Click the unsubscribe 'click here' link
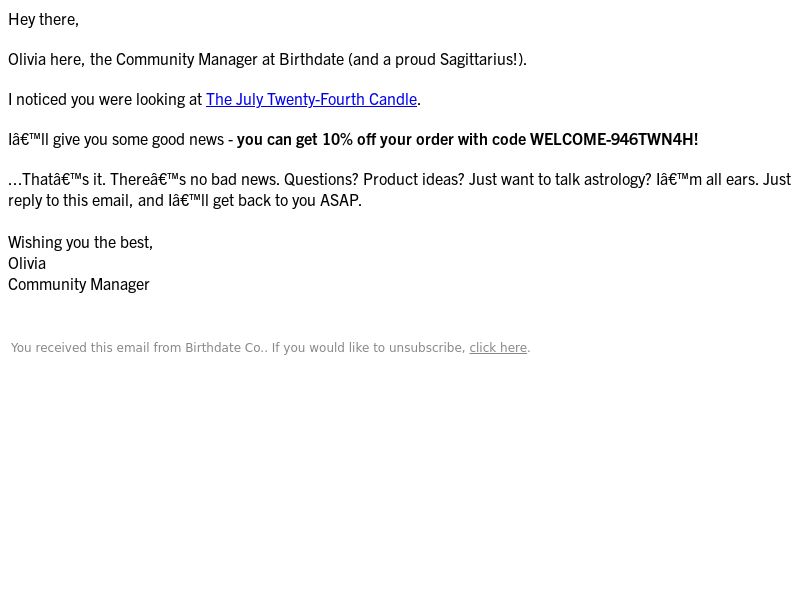The height and width of the screenshot is (600, 800). point(498,347)
